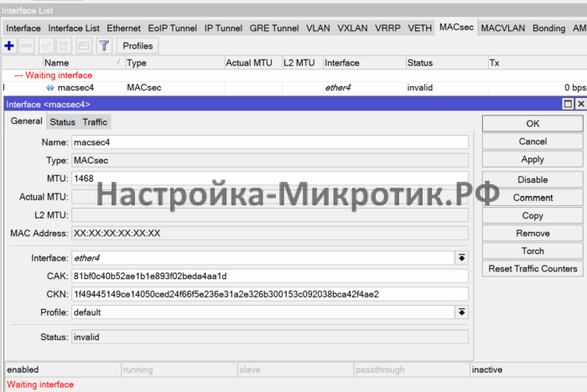Open the Profiles button

click(138, 46)
